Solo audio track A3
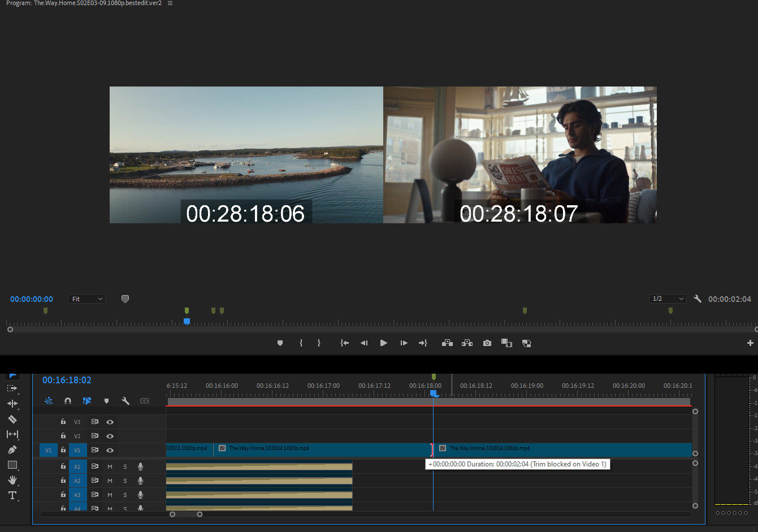The image size is (758, 532). (125, 495)
